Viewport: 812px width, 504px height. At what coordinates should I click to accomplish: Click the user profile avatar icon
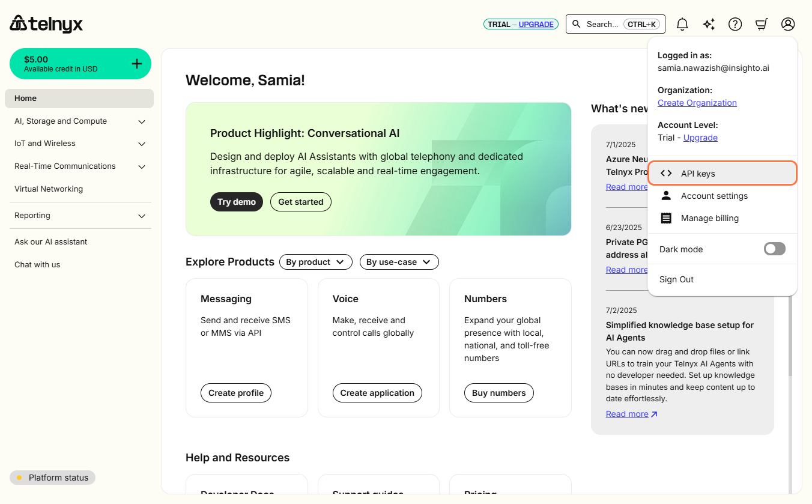788,24
